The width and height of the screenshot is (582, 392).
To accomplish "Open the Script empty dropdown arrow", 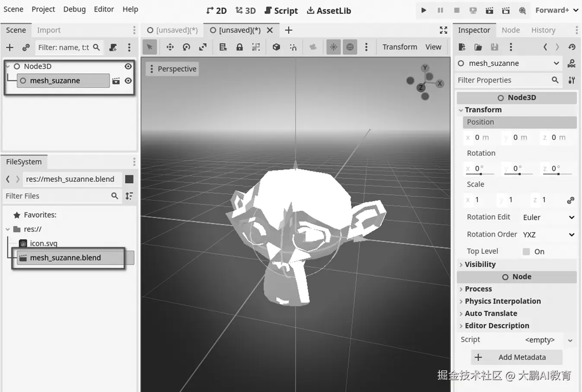I will [570, 340].
